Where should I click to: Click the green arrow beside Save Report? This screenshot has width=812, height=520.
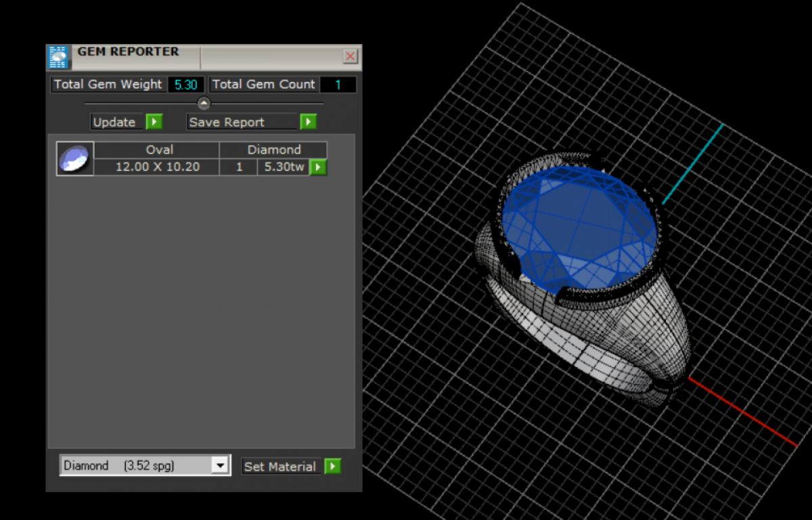pos(309,122)
